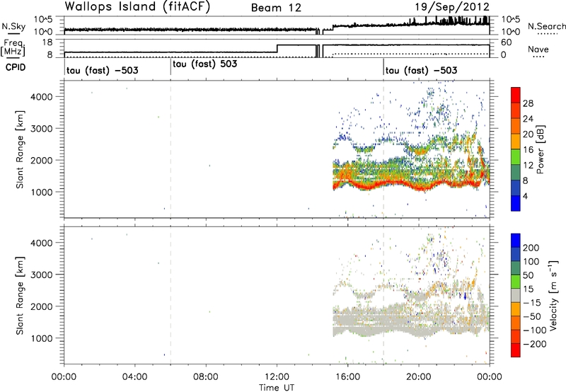This screenshot has width=566, height=392.
Task: Click the 08:00 time tick label
Action: [206, 377]
